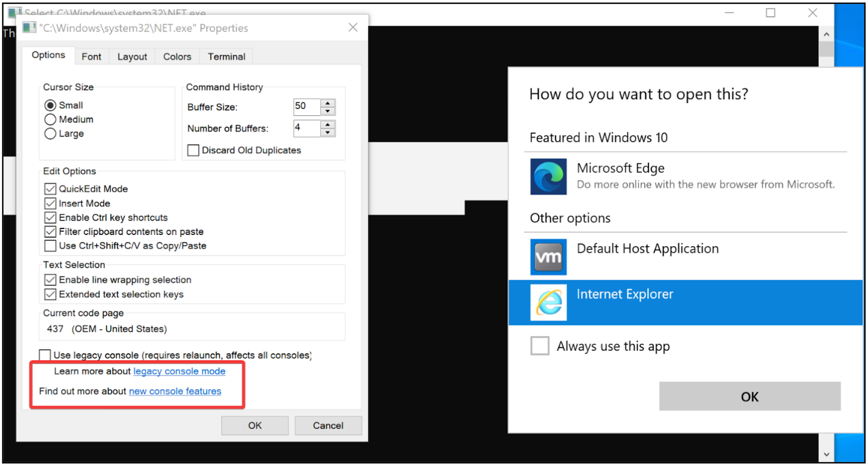Increase Number of Buffers with up arrow
868x466 pixels.
click(x=328, y=125)
